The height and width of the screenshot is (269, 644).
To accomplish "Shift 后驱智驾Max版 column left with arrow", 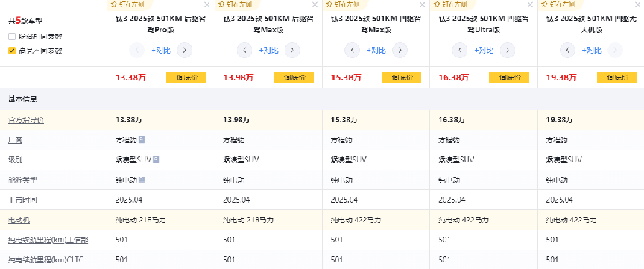I will (244, 51).
